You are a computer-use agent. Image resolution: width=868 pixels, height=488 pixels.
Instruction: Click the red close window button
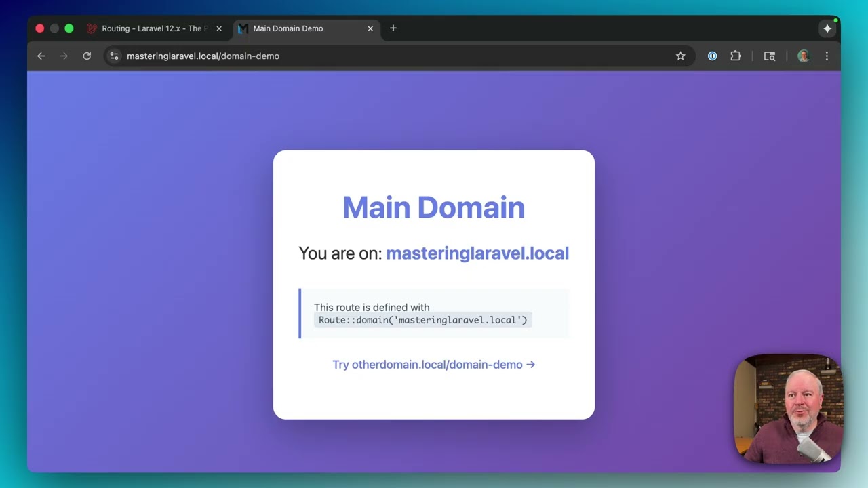pyautogui.click(x=40, y=28)
